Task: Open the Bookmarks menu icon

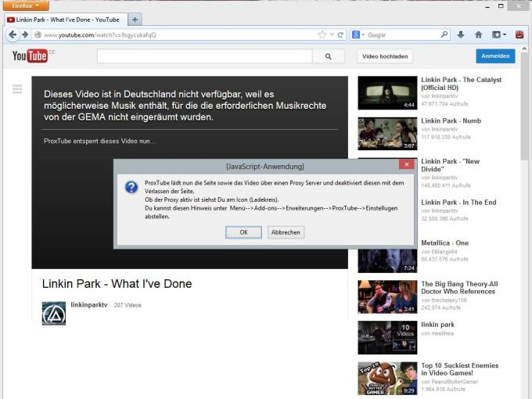Action: [499, 34]
